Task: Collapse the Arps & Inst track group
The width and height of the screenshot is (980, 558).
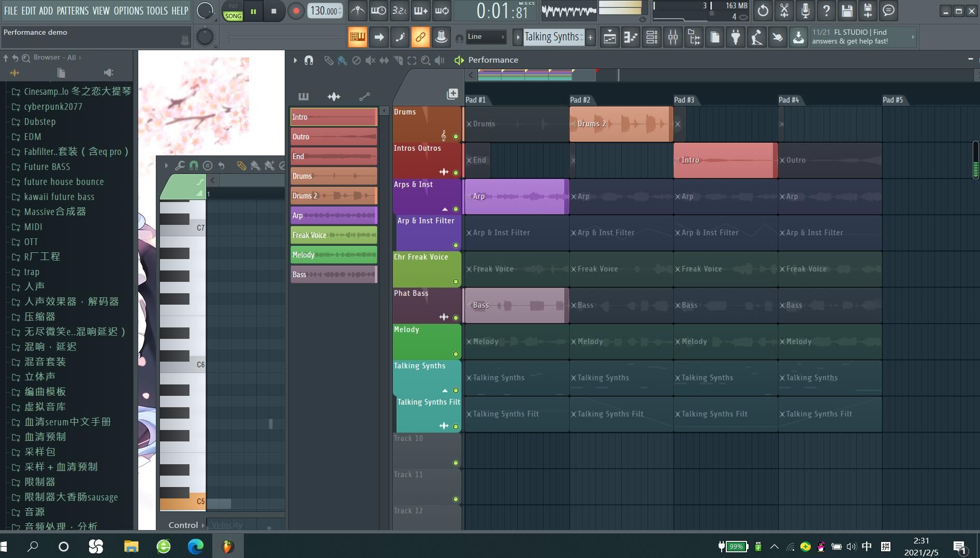Action: pyautogui.click(x=445, y=209)
